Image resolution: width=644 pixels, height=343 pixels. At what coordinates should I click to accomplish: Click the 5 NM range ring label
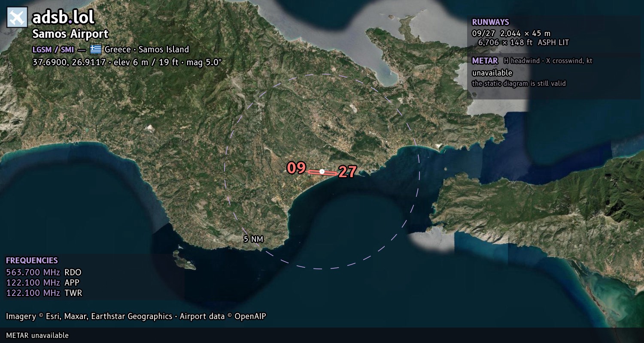pyautogui.click(x=253, y=239)
